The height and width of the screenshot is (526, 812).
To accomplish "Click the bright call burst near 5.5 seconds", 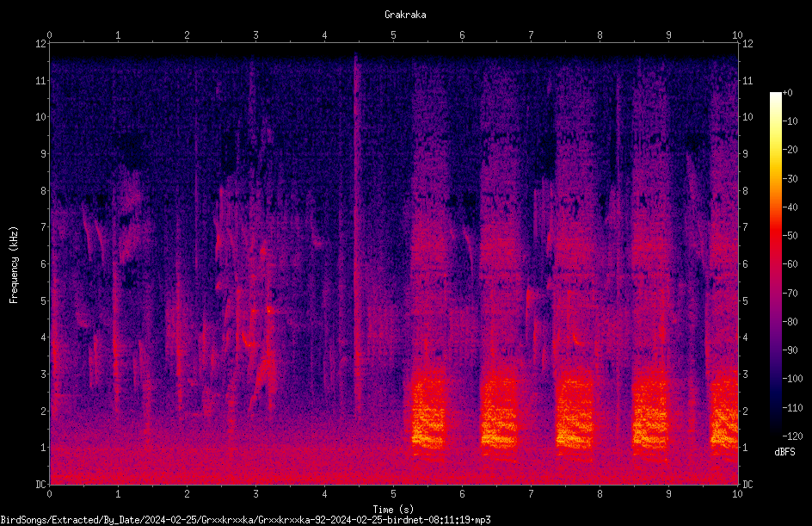I will pyautogui.click(x=428, y=415).
